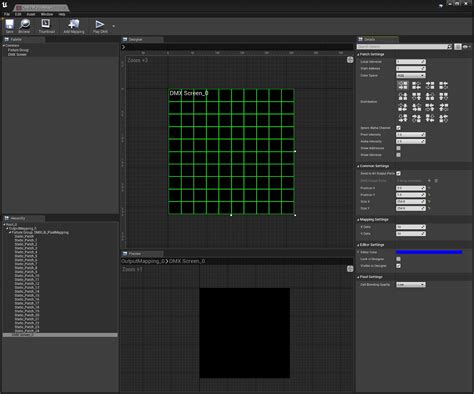This screenshot has height=394, width=474.
Task: Click the Unreal Engine logo icon
Action: coord(5,5)
